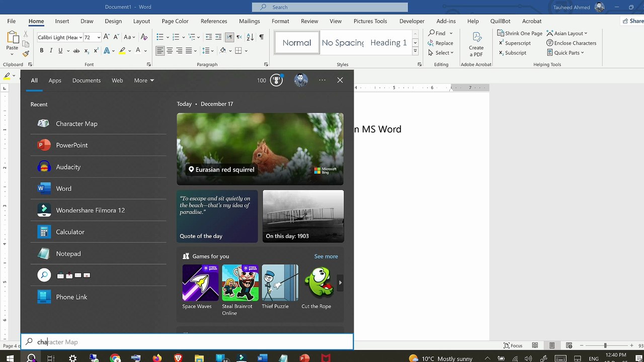
Task: Toggle Superscript in Helping Tools group
Action: click(514, 43)
